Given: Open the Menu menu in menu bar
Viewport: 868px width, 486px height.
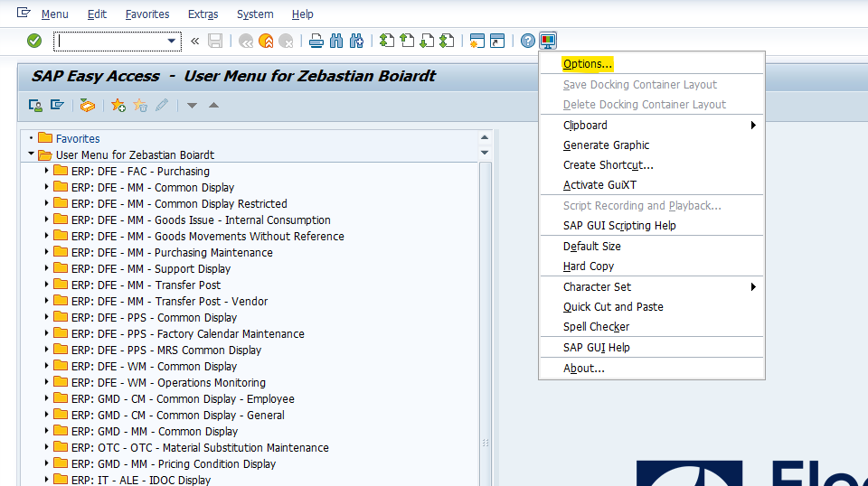Looking at the screenshot, I should pos(55,14).
